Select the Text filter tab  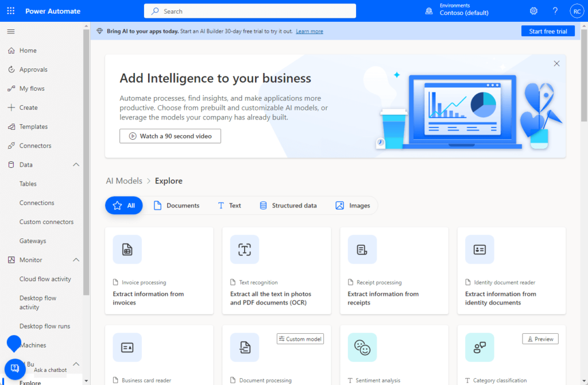pyautogui.click(x=229, y=205)
